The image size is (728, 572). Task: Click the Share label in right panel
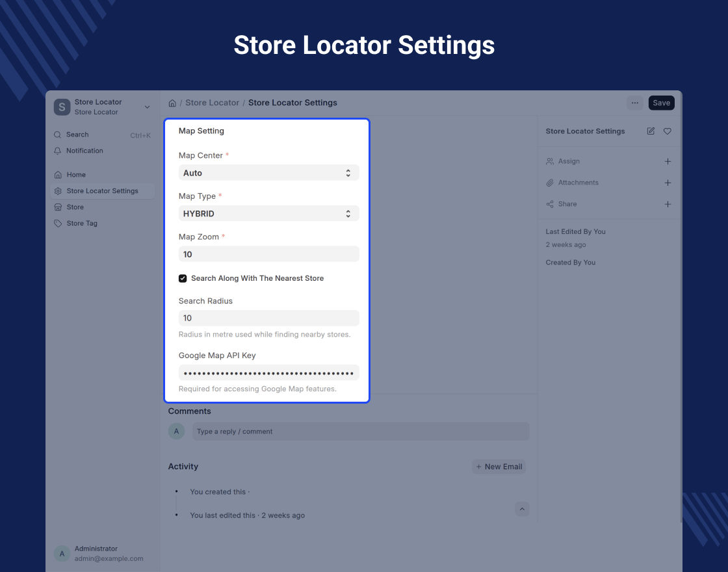567,204
